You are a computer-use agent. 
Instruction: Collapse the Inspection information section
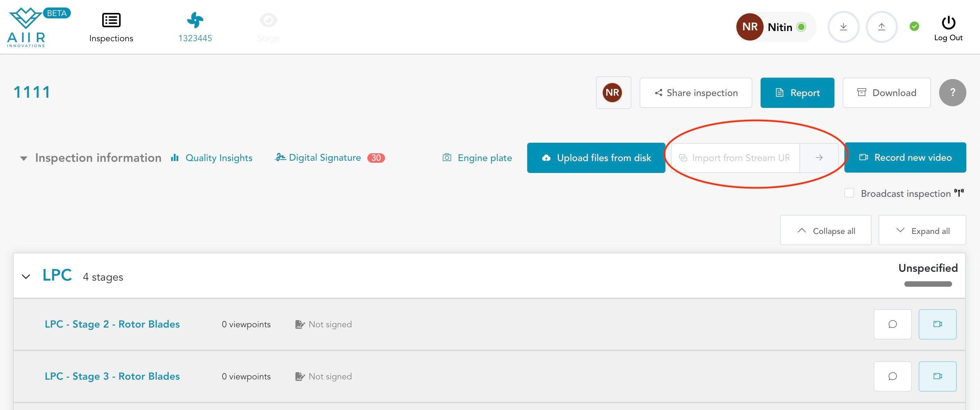[24, 158]
